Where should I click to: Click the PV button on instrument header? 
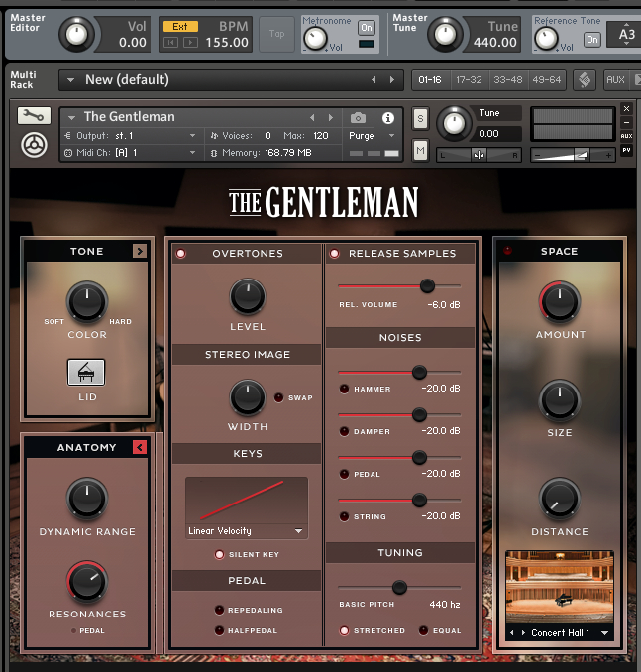point(626,150)
